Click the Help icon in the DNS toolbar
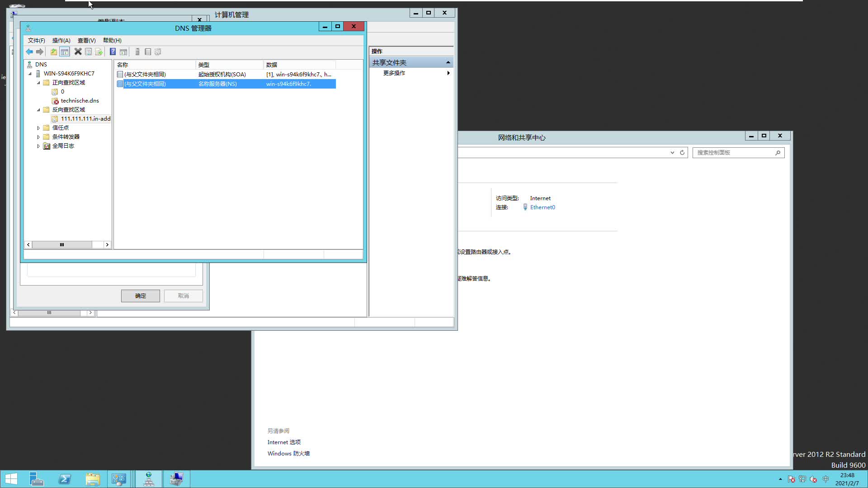 coord(113,52)
